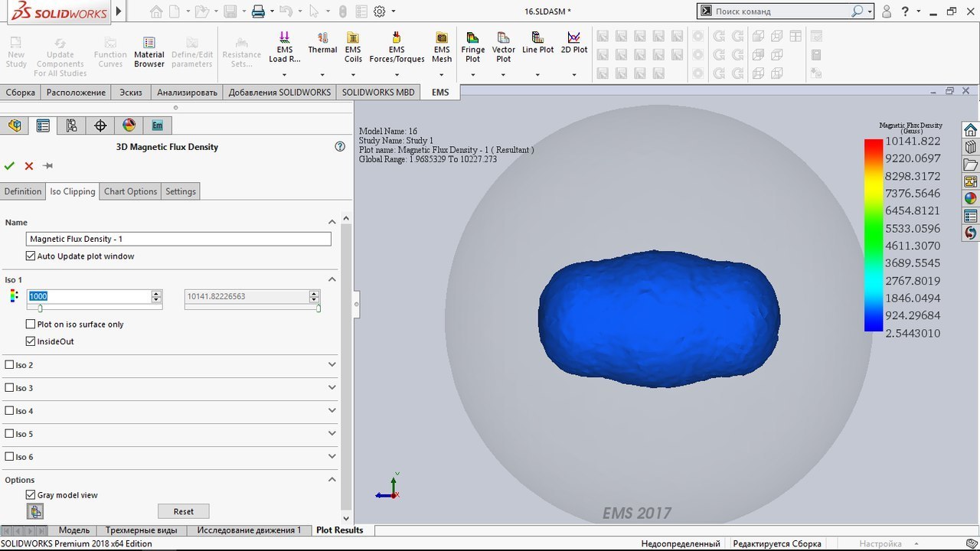Open the 2D Plot tool
The width and height of the screenshot is (980, 551).
pyautogui.click(x=573, y=43)
